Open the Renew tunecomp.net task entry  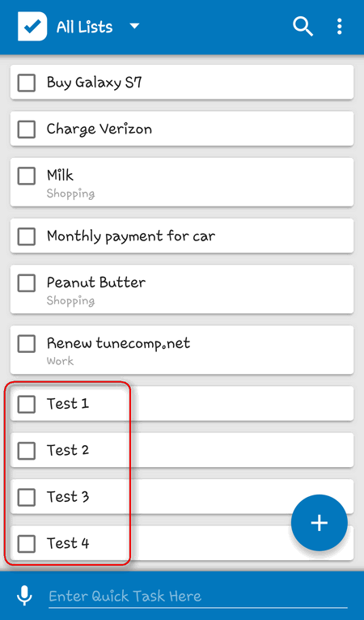click(182, 350)
